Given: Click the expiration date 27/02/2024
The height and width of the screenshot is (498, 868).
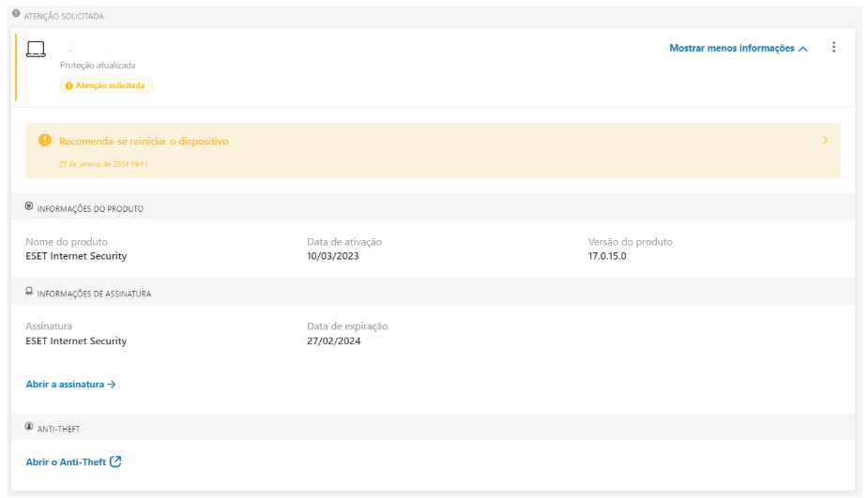Looking at the screenshot, I should click(x=333, y=341).
